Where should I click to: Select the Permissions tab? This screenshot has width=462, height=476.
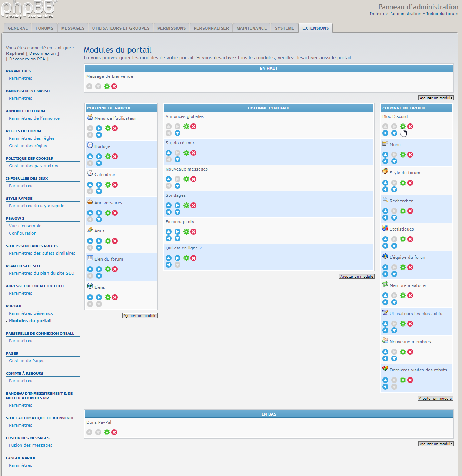172,28
